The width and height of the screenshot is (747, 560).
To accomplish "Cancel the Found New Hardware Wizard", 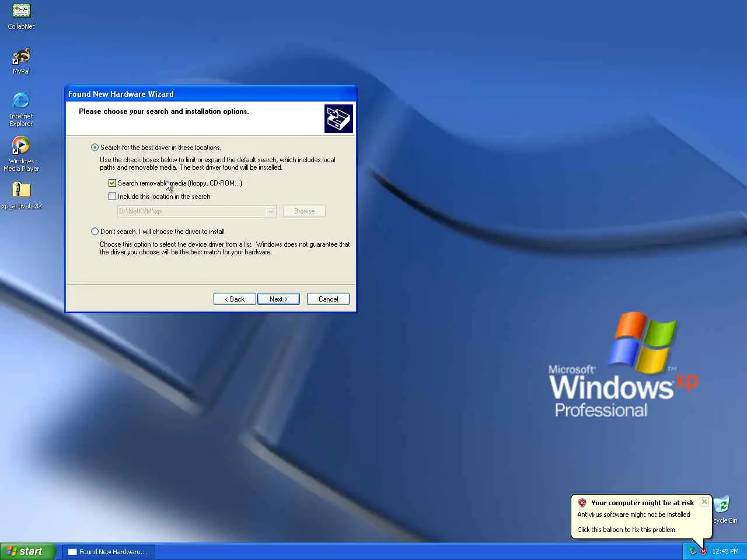I will (328, 299).
